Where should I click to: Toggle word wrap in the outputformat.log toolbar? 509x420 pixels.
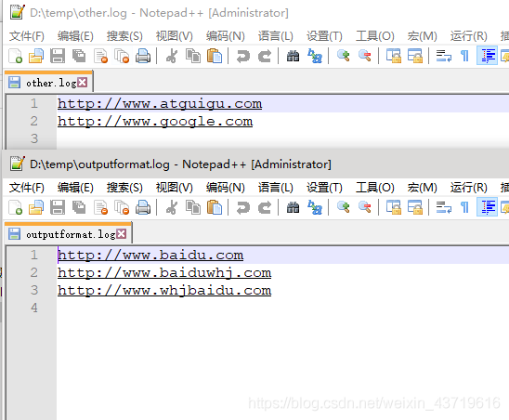[x=443, y=207]
